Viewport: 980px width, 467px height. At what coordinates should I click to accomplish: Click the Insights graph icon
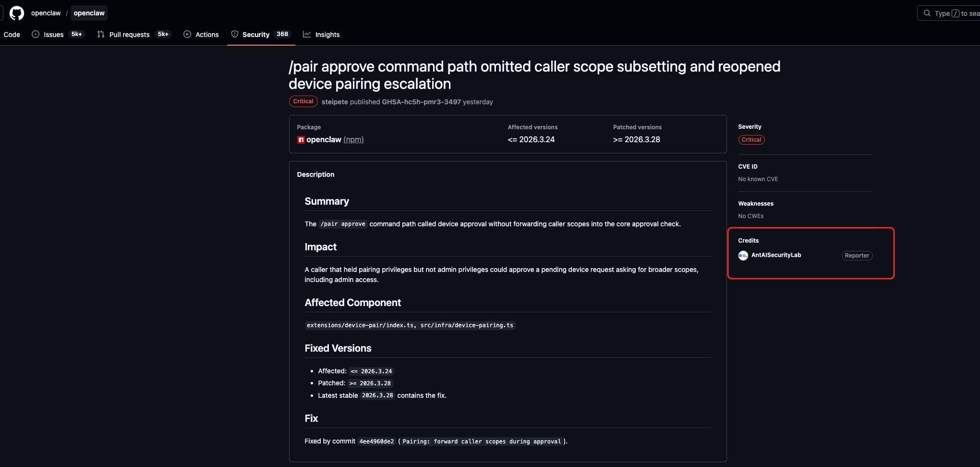coord(307,34)
